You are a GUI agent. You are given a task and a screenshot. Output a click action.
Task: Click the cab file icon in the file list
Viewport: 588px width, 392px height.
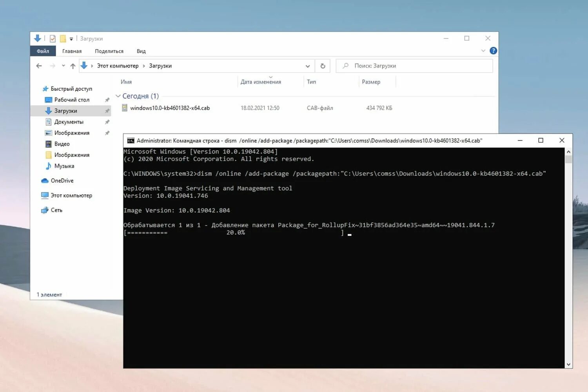125,108
